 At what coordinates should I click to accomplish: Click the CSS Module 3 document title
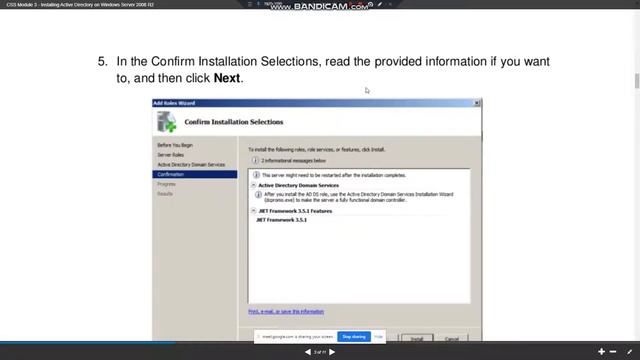[x=80, y=4]
